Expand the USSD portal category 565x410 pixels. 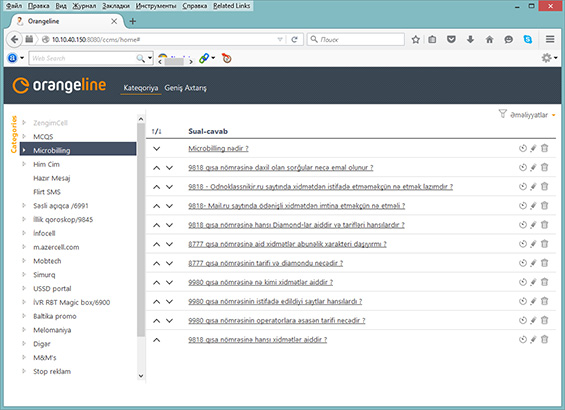[24, 288]
